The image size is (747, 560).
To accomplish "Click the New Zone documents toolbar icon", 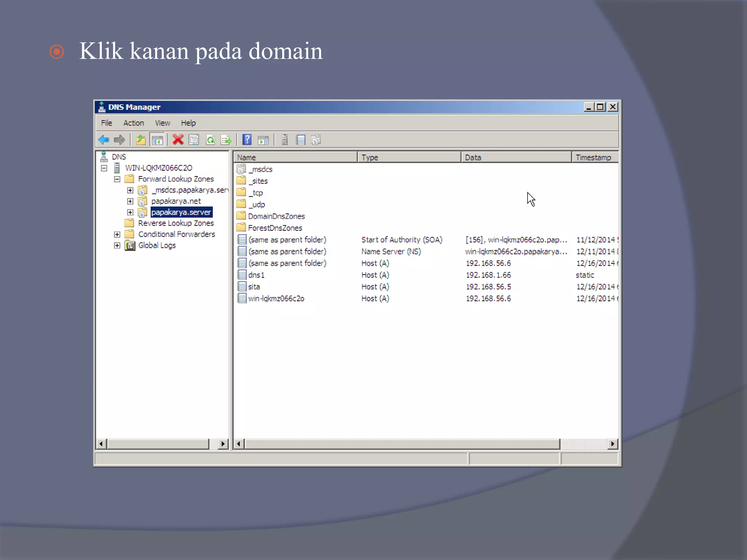I will (x=316, y=140).
